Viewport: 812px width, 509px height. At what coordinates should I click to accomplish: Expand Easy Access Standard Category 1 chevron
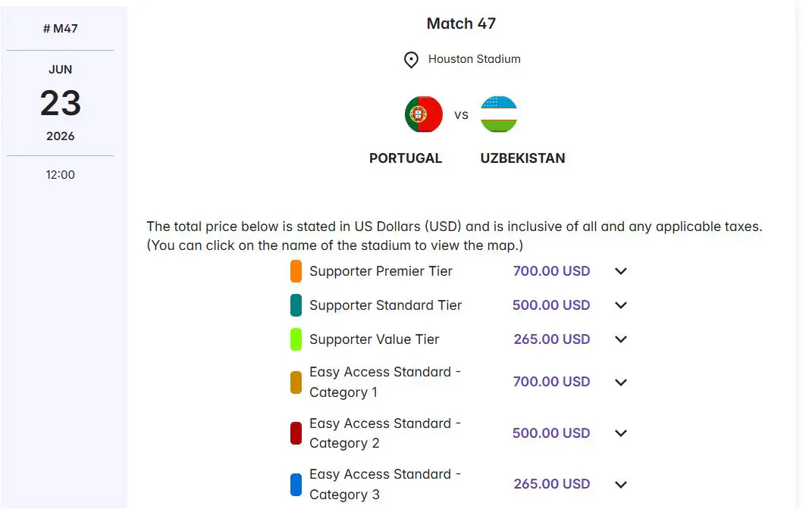tap(621, 383)
